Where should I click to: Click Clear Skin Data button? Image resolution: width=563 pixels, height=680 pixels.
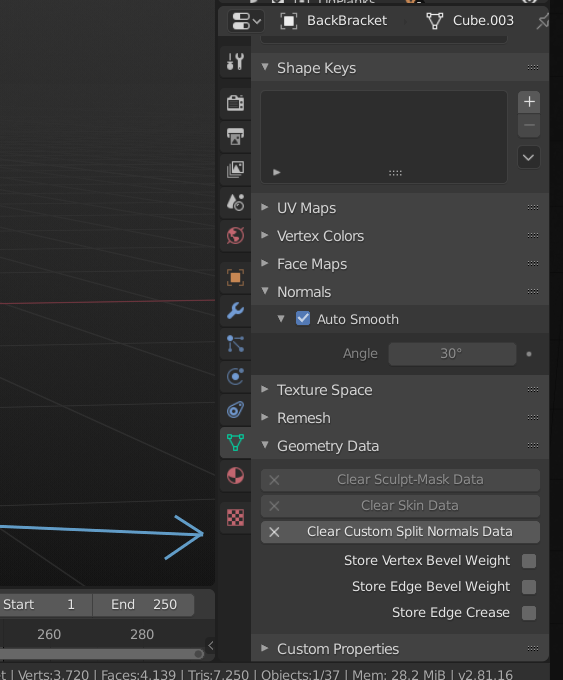tap(400, 506)
